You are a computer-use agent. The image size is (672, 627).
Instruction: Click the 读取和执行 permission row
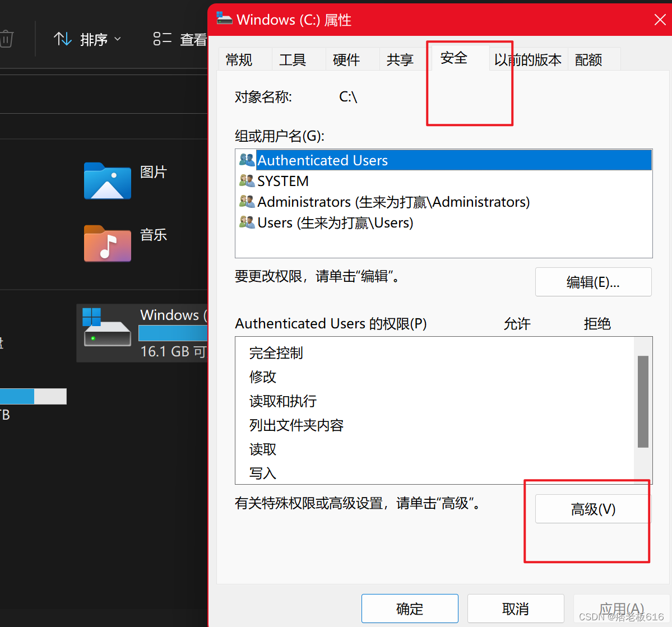[434, 401]
